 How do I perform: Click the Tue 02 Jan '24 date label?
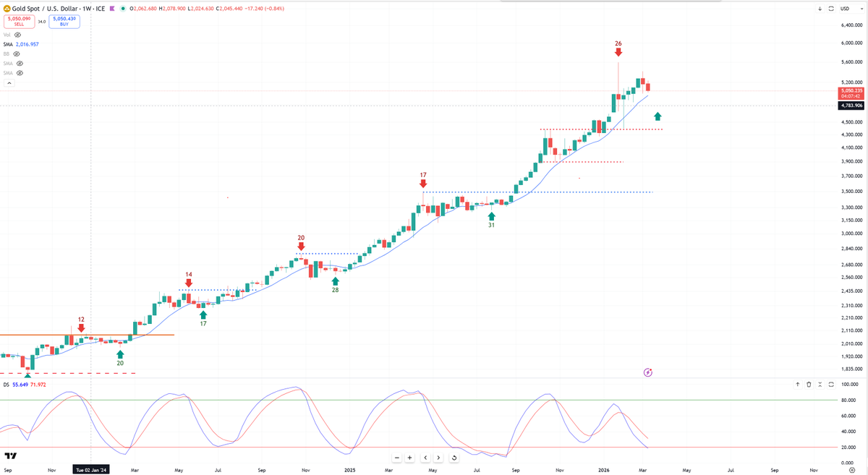91,468
